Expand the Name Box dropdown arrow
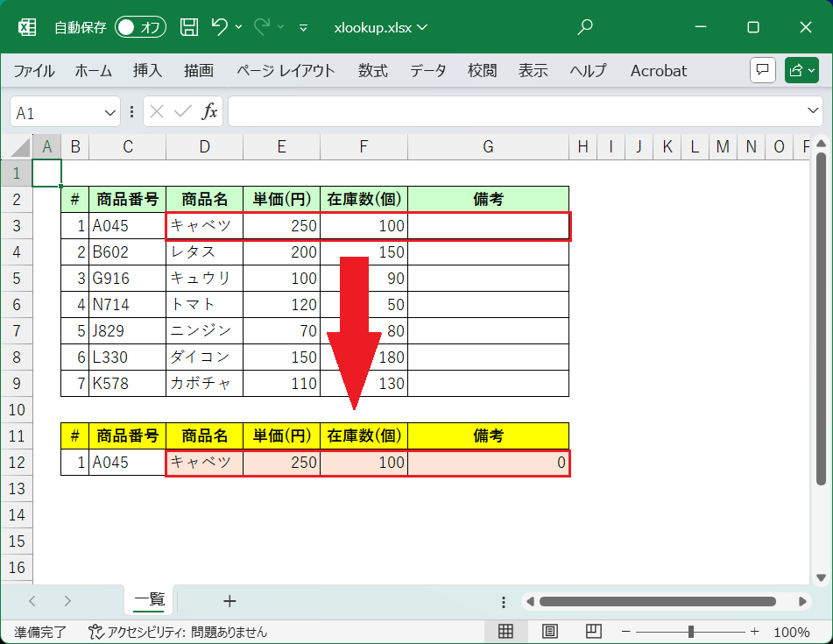 pyautogui.click(x=110, y=112)
